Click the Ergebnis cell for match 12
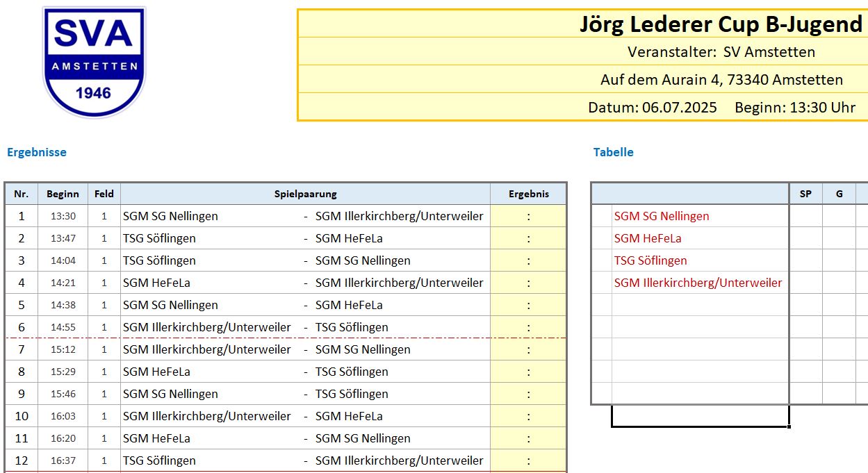This screenshot has height=473, width=868. [x=528, y=460]
